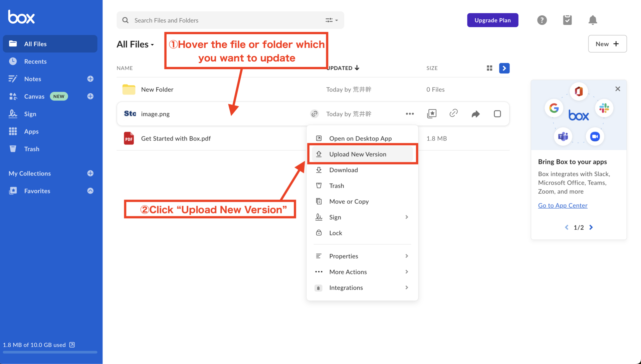Screen dimensions: 641x364
Task: Open the tasks clipboard icon
Action: (567, 20)
